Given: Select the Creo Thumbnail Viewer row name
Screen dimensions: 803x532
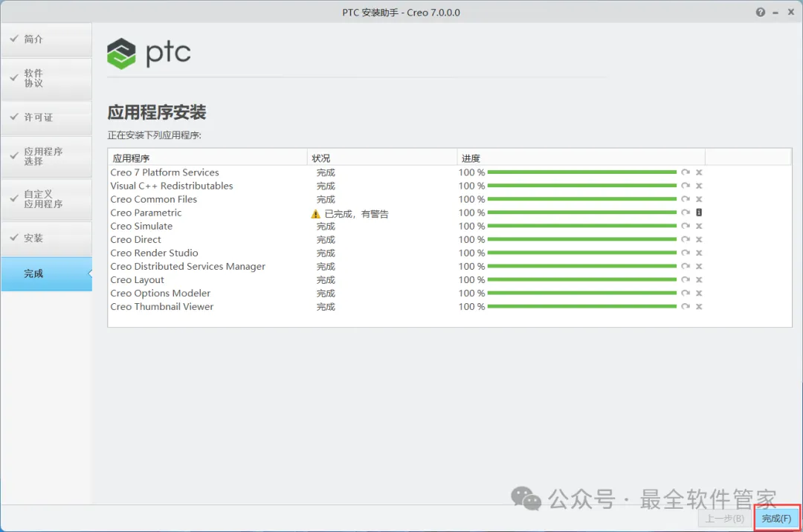Looking at the screenshot, I should click(162, 306).
